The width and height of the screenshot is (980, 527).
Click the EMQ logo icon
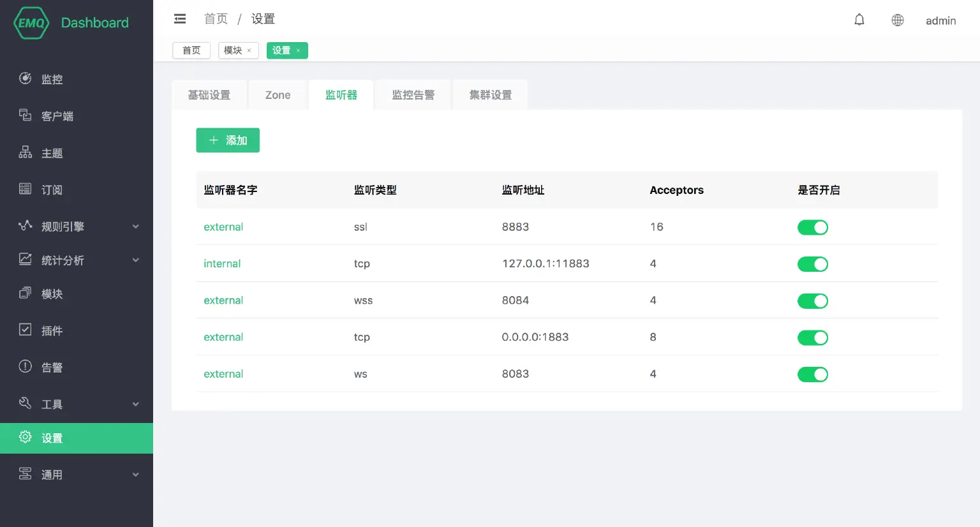pos(31,23)
